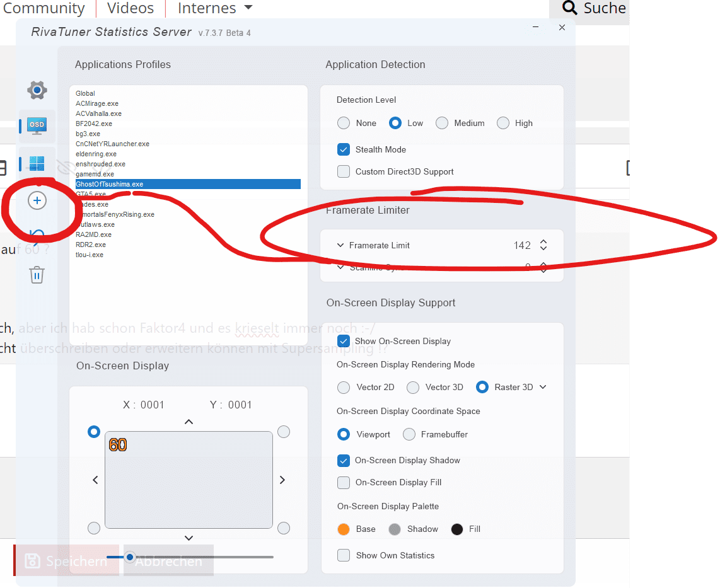Minimize the RivaTuner Statistics Server window
The image size is (720, 588).
click(x=535, y=27)
